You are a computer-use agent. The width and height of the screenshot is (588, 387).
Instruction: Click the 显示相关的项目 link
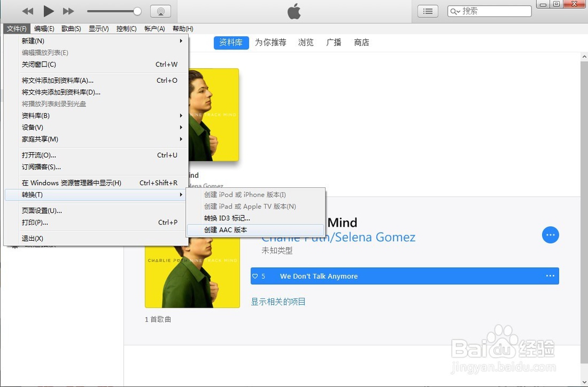(x=278, y=302)
